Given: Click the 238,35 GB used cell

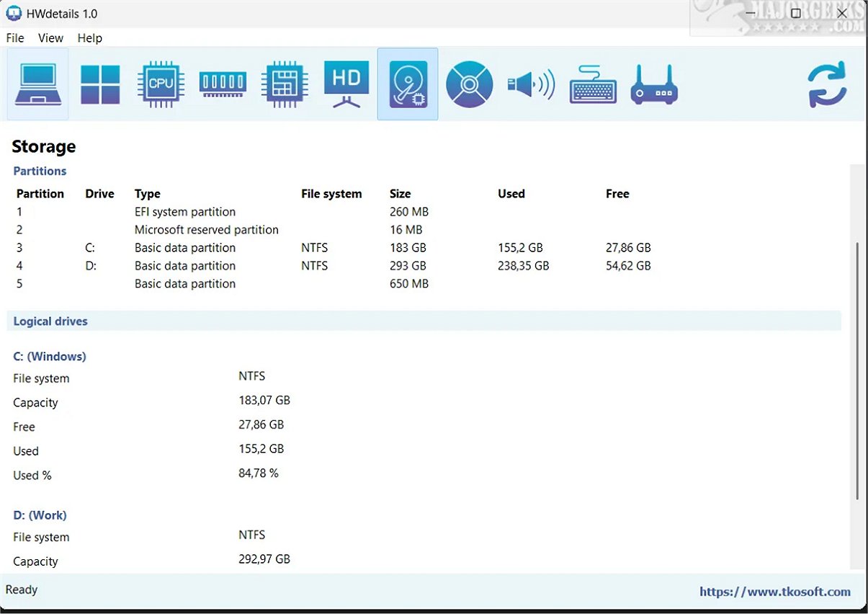Looking at the screenshot, I should 524,266.
